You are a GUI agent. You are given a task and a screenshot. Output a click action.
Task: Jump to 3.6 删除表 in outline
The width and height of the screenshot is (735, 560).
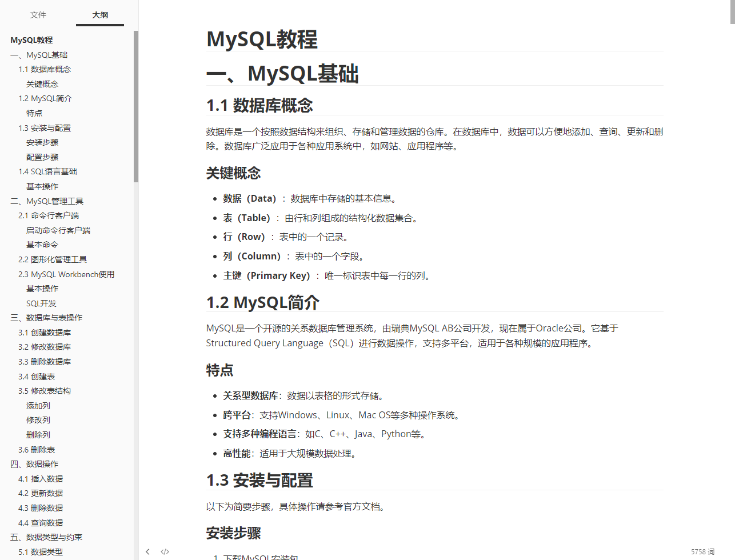coord(37,450)
